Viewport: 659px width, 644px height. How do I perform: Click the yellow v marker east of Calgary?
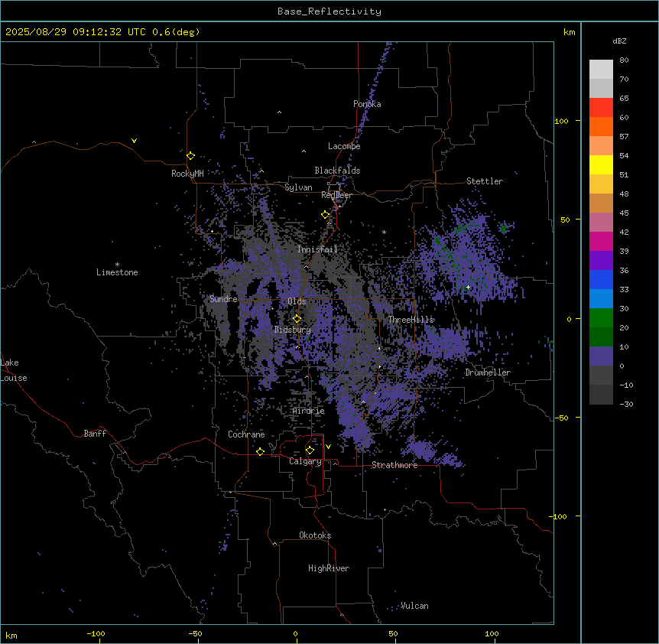coord(328,447)
